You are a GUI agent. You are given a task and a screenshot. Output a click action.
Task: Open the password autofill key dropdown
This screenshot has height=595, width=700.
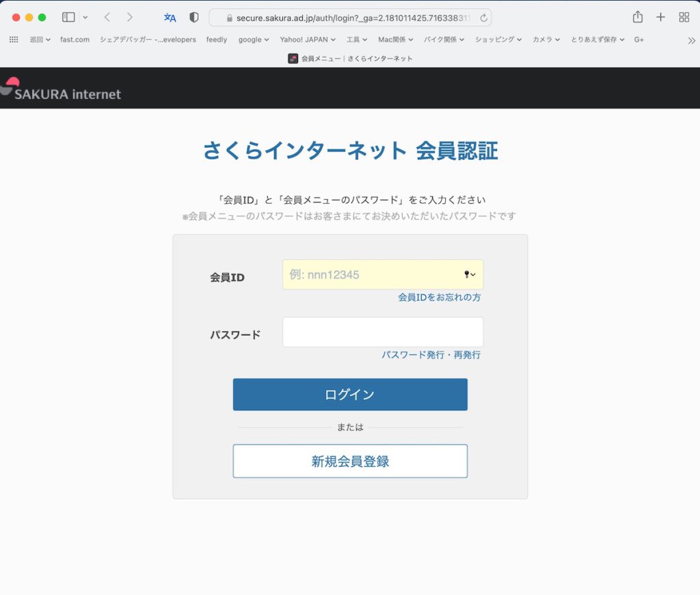pyautogui.click(x=470, y=274)
